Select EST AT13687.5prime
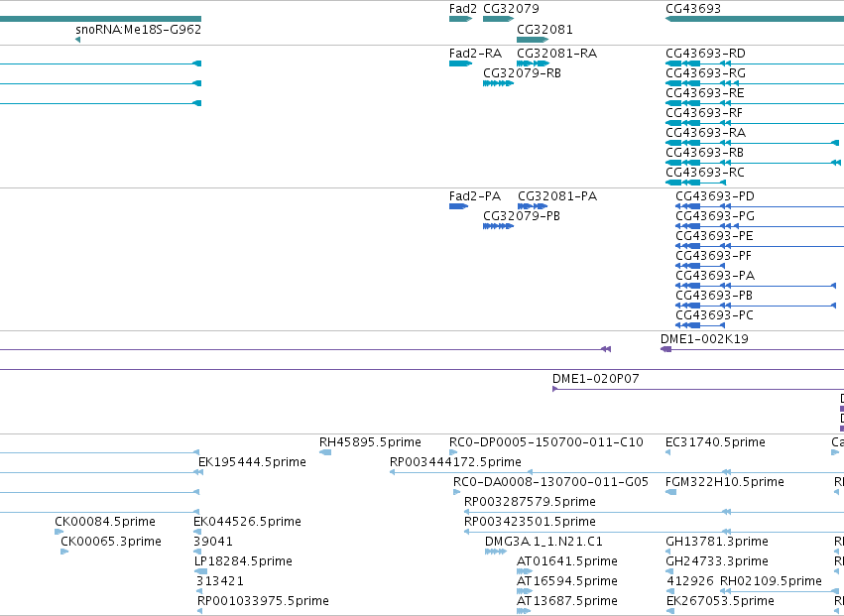 click(x=566, y=601)
